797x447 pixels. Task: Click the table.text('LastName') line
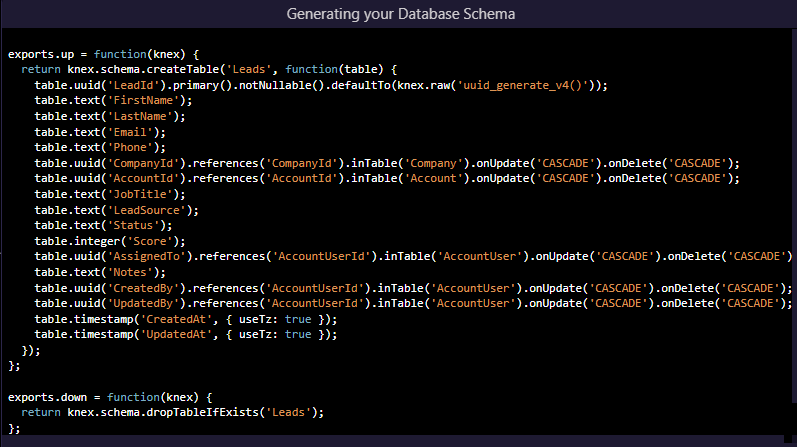[x=110, y=116]
